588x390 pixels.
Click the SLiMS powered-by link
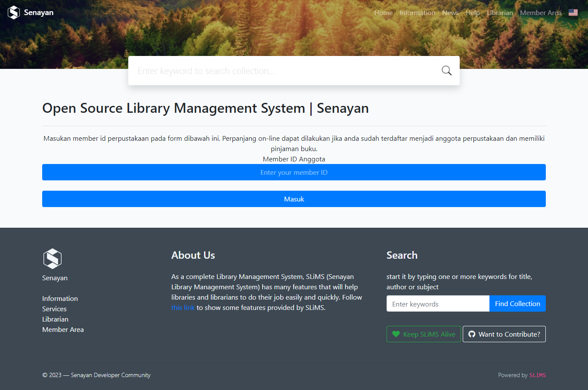(x=538, y=375)
